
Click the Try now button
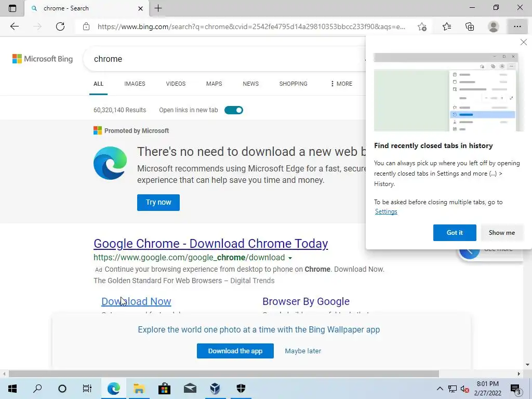pos(158,203)
